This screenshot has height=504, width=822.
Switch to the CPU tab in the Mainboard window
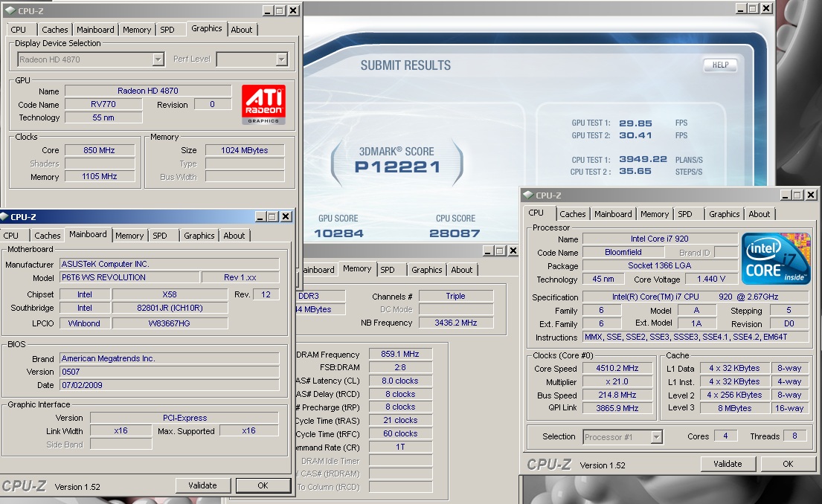click(11, 236)
